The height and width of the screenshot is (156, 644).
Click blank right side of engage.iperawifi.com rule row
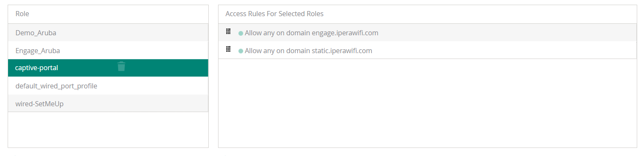coord(506,33)
